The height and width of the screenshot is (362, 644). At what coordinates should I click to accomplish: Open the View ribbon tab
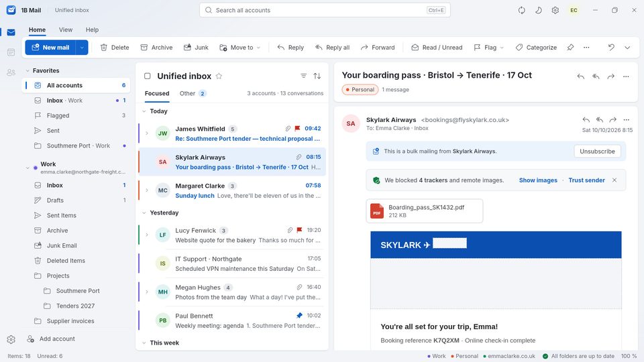click(x=66, y=29)
